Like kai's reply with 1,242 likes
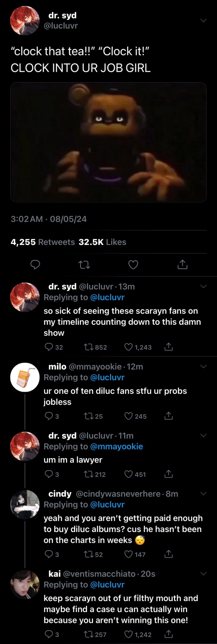Viewport: 217px width, 644px height. coord(129,634)
